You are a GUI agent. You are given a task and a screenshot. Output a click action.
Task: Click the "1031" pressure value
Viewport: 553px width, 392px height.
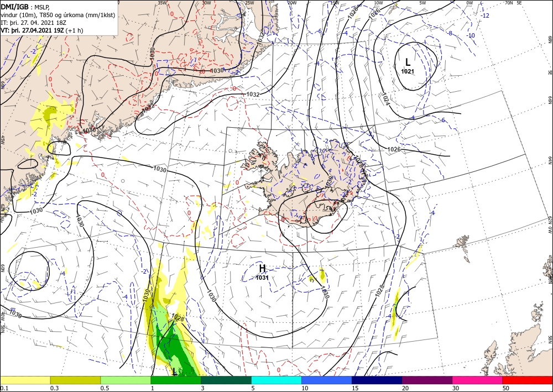pyautogui.click(x=262, y=278)
